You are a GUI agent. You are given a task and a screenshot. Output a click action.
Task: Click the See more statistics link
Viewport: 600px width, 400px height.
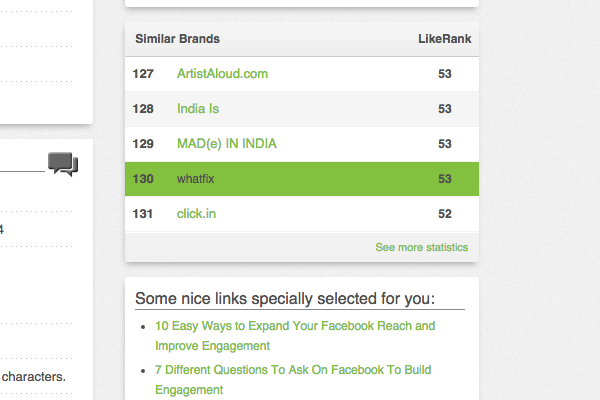[422, 247]
